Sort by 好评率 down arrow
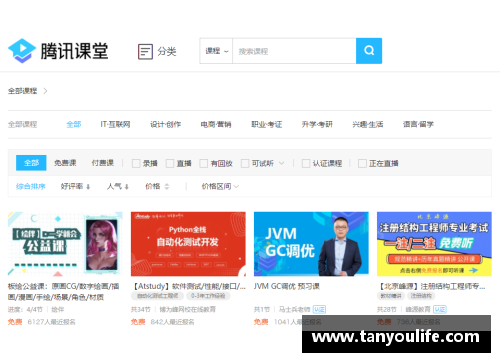500x362 pixels. point(88,187)
